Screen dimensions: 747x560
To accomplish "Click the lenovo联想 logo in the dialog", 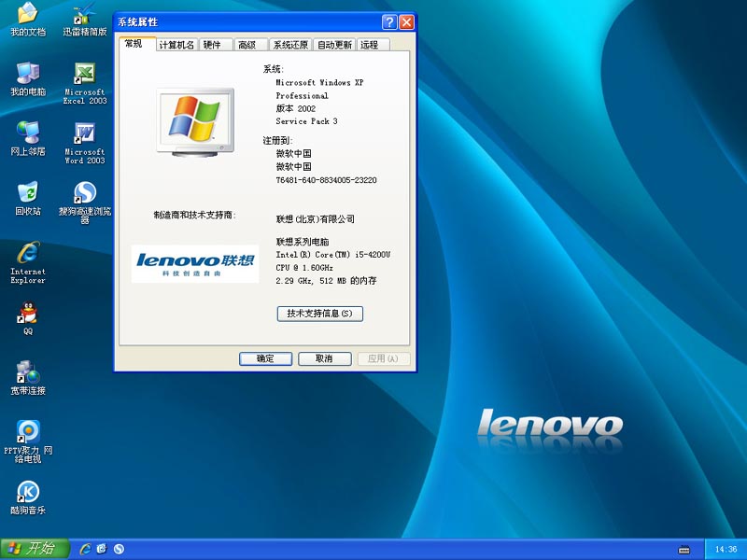I will tap(195, 264).
